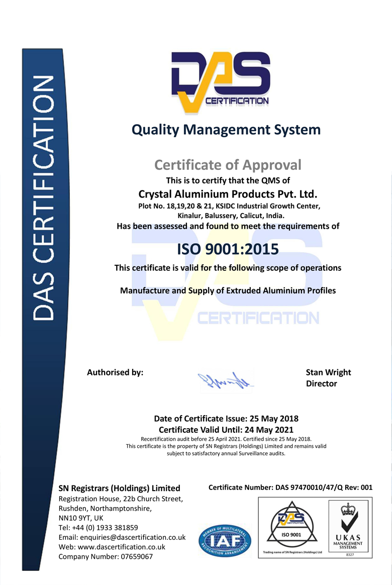
Task: Click the Extruded Aluminium Profiles scope line
Action: coord(228,290)
